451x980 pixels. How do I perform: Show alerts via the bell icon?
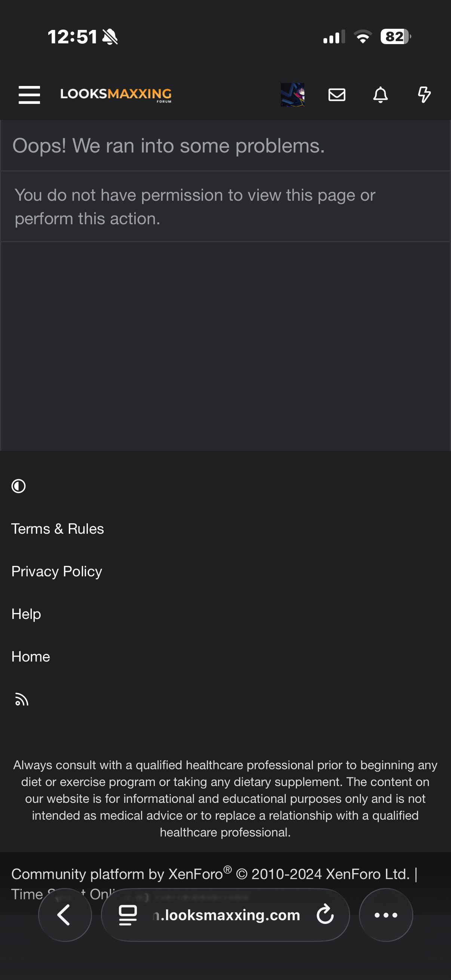click(380, 94)
